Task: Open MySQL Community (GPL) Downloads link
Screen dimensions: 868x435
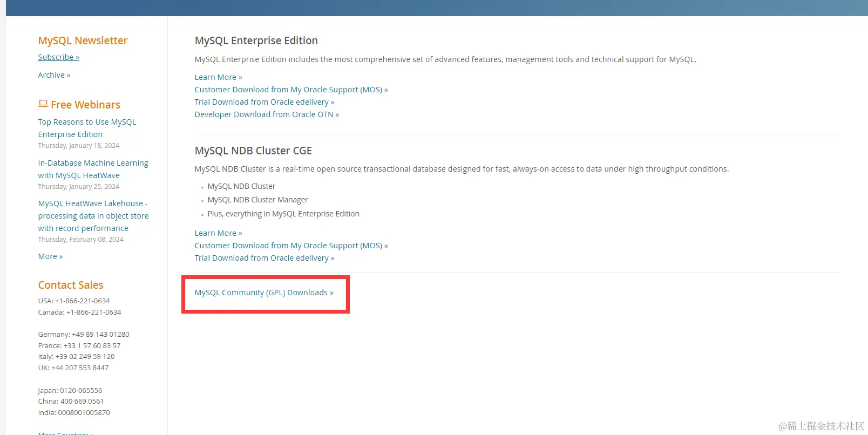Action: click(264, 293)
